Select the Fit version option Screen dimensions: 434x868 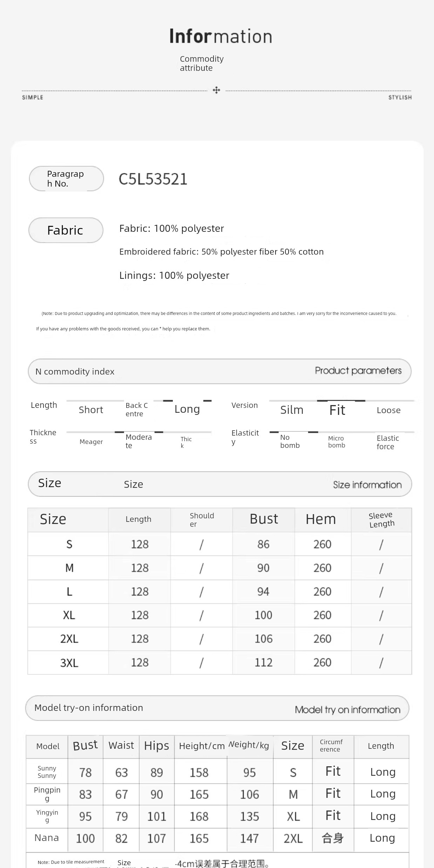pos(337,410)
